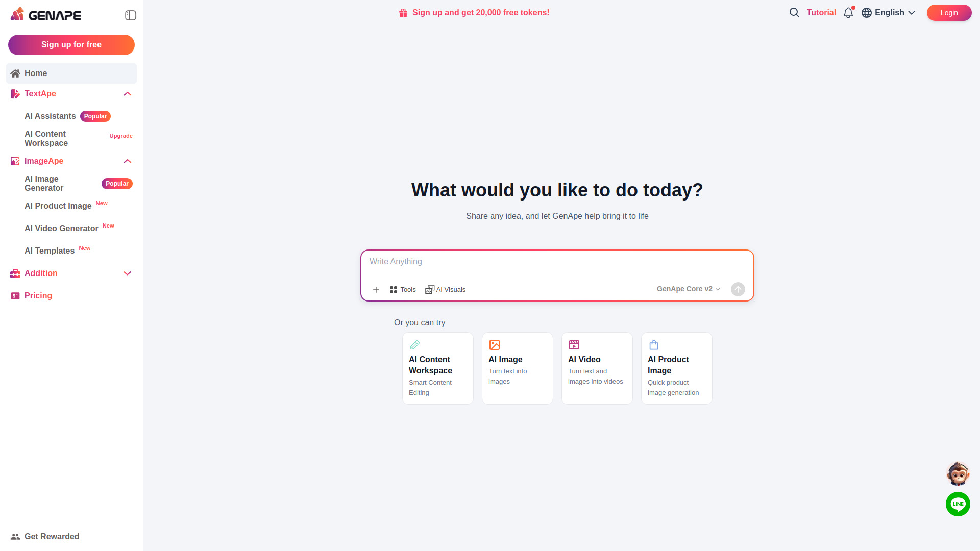
Task: Collapse the TextApe section
Action: 128,94
